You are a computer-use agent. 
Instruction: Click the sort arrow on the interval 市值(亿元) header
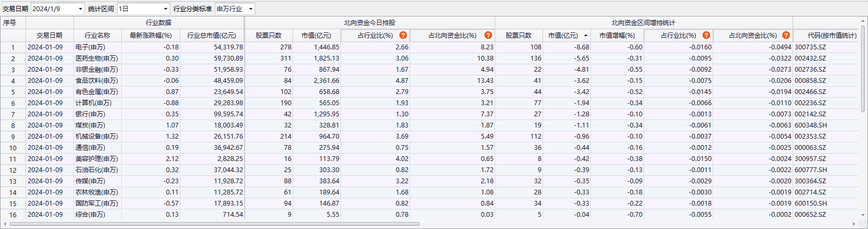tap(586, 36)
